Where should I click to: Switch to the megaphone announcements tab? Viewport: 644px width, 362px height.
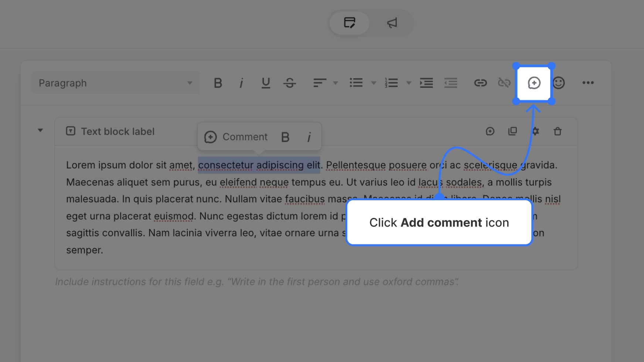click(x=392, y=23)
